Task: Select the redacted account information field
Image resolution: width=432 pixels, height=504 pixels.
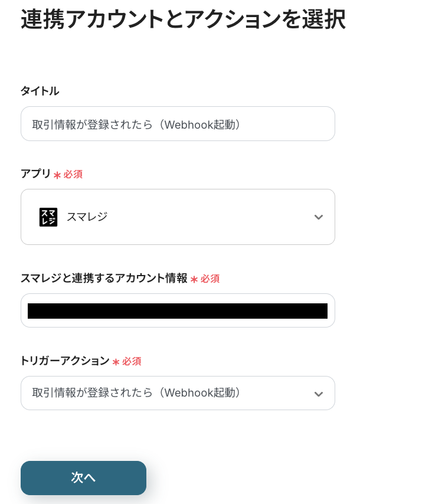Action: [178, 311]
